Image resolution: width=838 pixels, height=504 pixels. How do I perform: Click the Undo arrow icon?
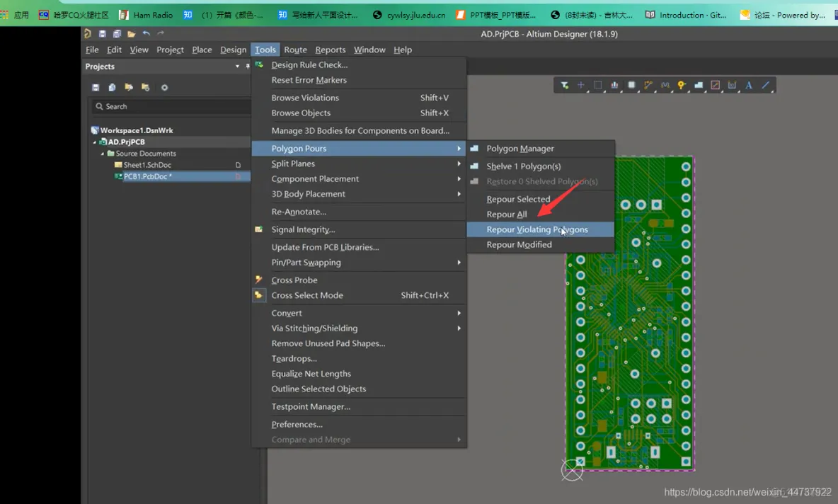tap(146, 33)
